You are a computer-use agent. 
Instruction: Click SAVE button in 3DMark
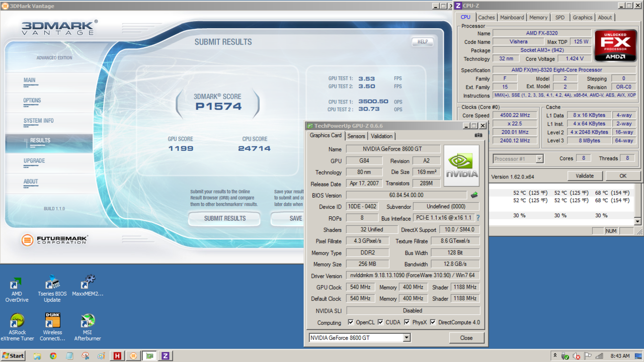288,218
